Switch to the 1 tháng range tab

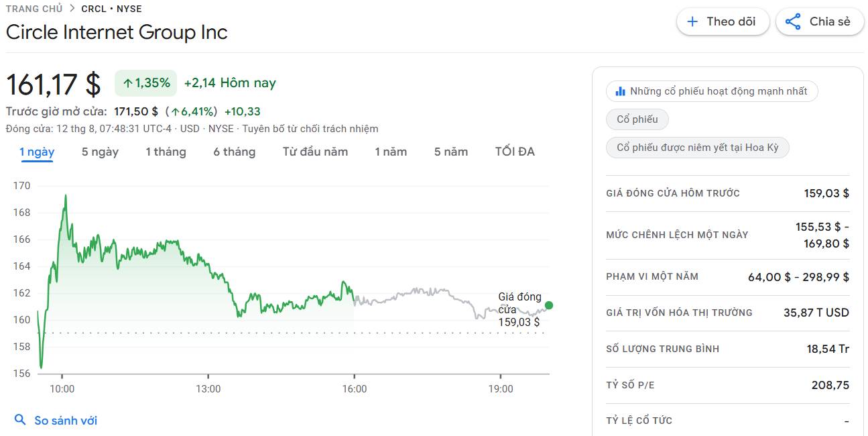(x=166, y=152)
